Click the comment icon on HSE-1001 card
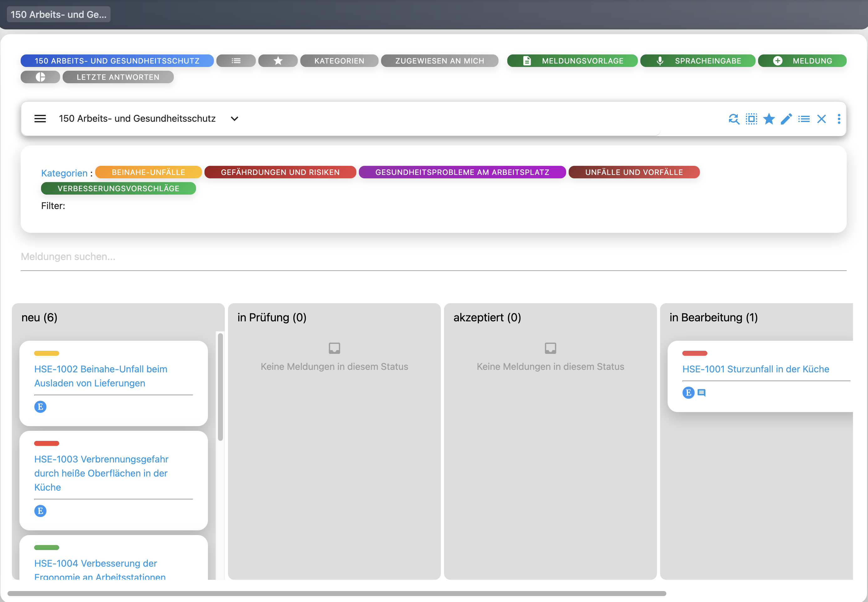The image size is (868, 602). [701, 393]
